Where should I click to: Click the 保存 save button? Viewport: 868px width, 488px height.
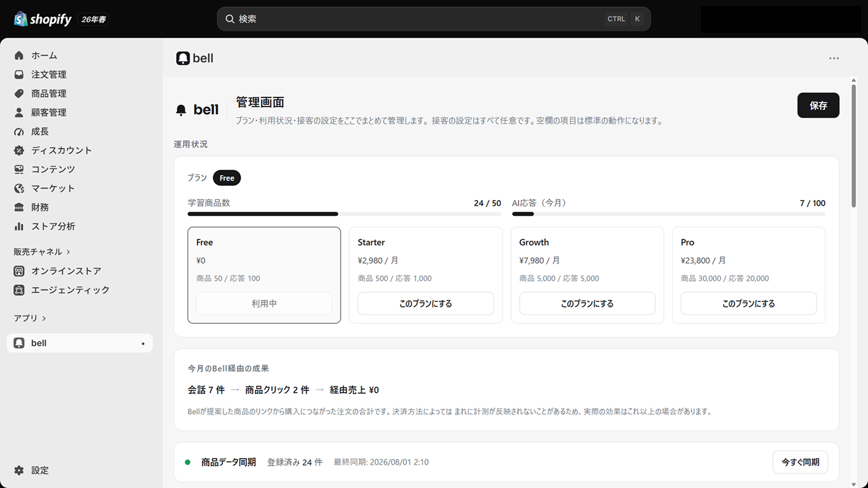(x=818, y=105)
